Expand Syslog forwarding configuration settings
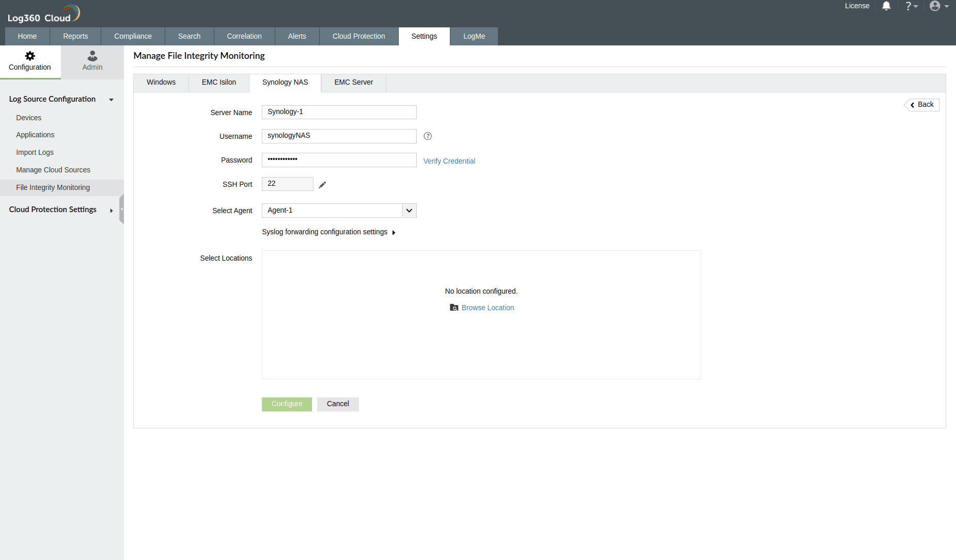This screenshot has width=956, height=560. pos(328,232)
